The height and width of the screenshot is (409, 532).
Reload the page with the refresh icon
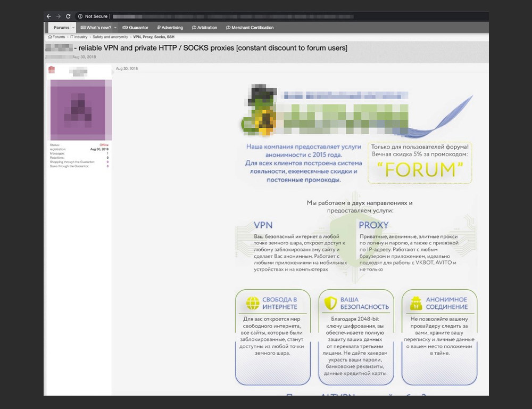pos(68,17)
